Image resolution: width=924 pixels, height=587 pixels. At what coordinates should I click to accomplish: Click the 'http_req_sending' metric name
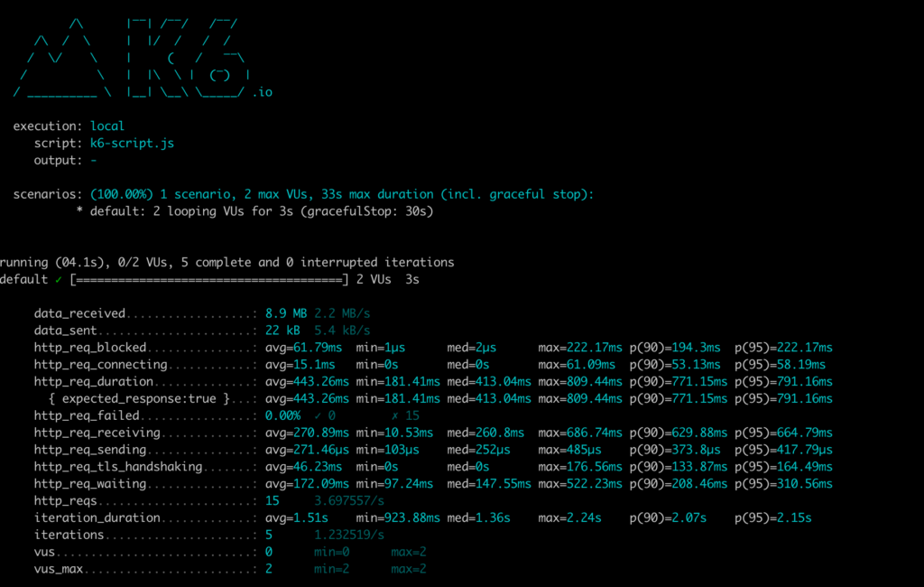(x=90, y=450)
